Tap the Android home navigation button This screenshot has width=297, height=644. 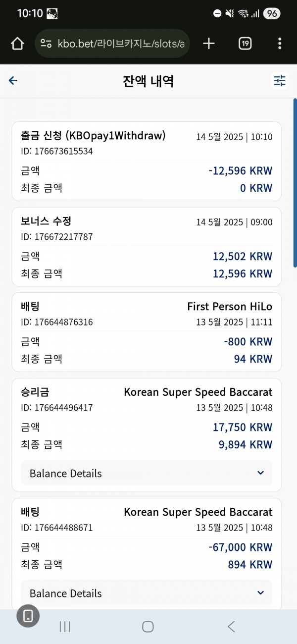[x=148, y=627]
